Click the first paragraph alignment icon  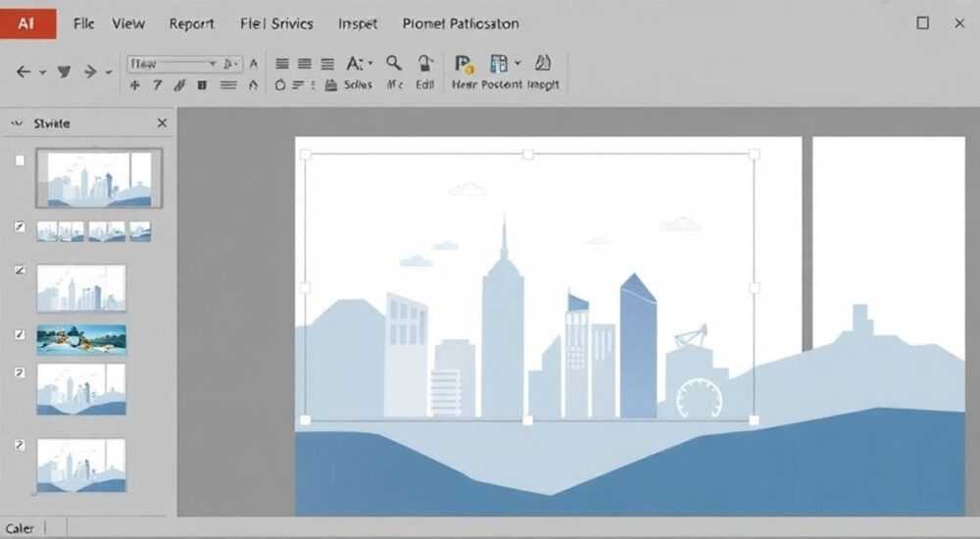pos(282,64)
